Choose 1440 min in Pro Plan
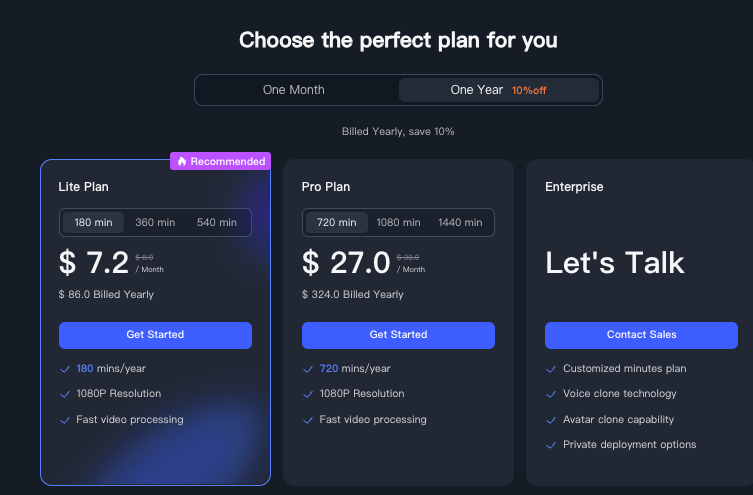The height and width of the screenshot is (495, 753). (x=460, y=222)
